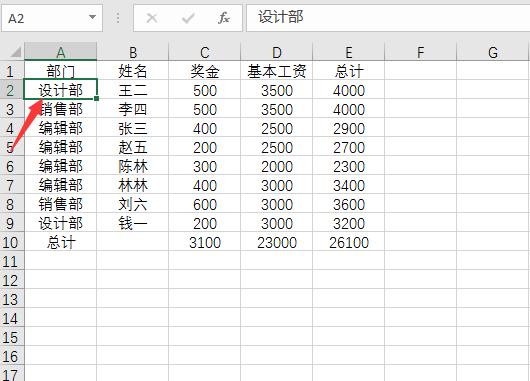
Task: Click header cell 奖金
Action: pos(204,71)
